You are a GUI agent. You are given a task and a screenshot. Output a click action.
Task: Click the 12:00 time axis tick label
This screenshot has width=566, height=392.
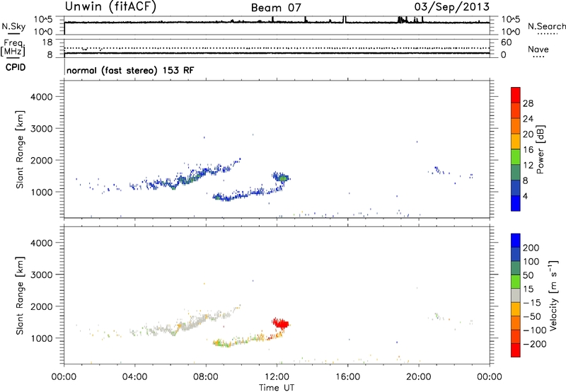coord(277,377)
